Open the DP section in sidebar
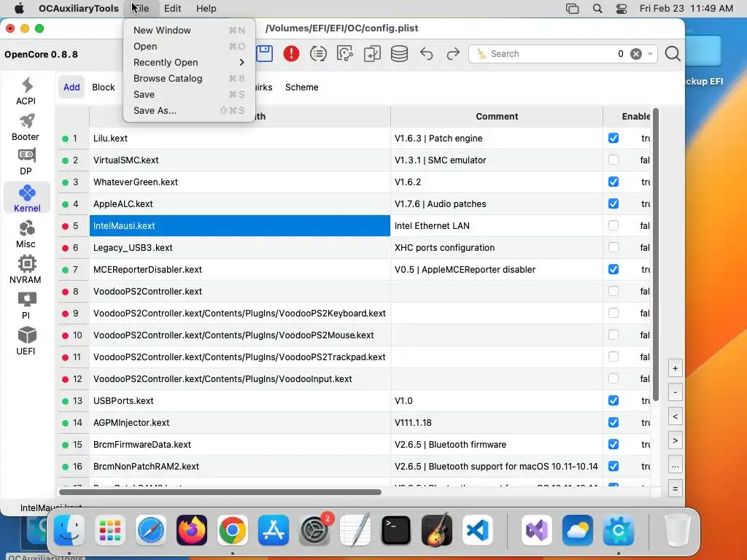The image size is (747, 560). point(26,162)
